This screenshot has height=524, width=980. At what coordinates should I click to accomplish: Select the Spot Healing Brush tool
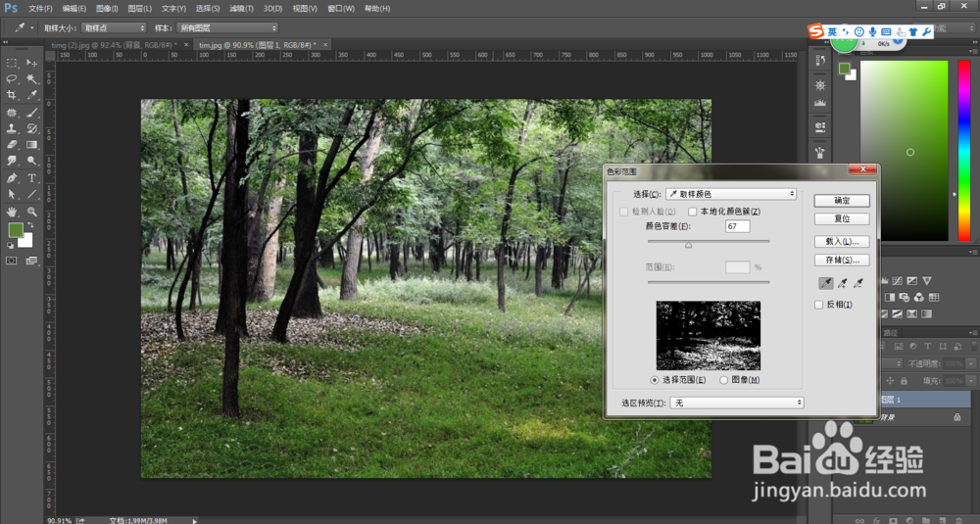12,113
